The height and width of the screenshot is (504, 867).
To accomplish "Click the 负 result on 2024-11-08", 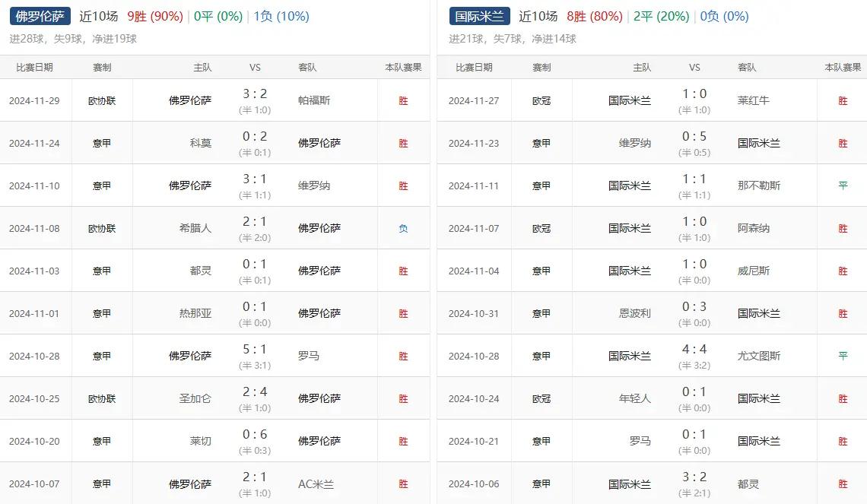I will tap(403, 228).
